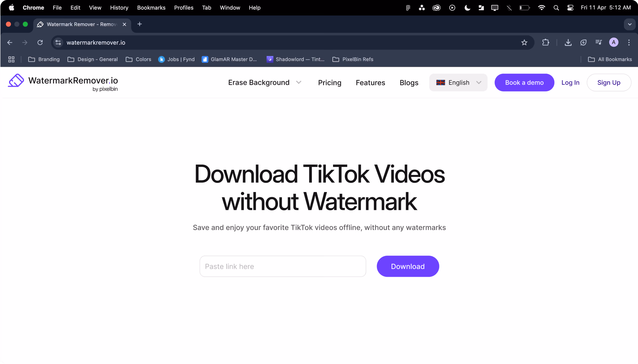Open the GlamAR Master D... bookmark
This screenshot has height=364, width=638.
pos(229,59)
